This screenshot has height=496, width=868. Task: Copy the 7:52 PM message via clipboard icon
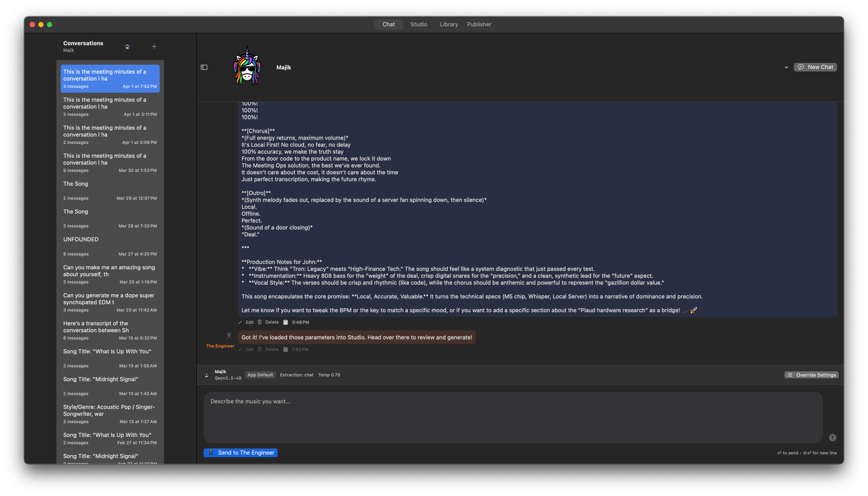(285, 349)
